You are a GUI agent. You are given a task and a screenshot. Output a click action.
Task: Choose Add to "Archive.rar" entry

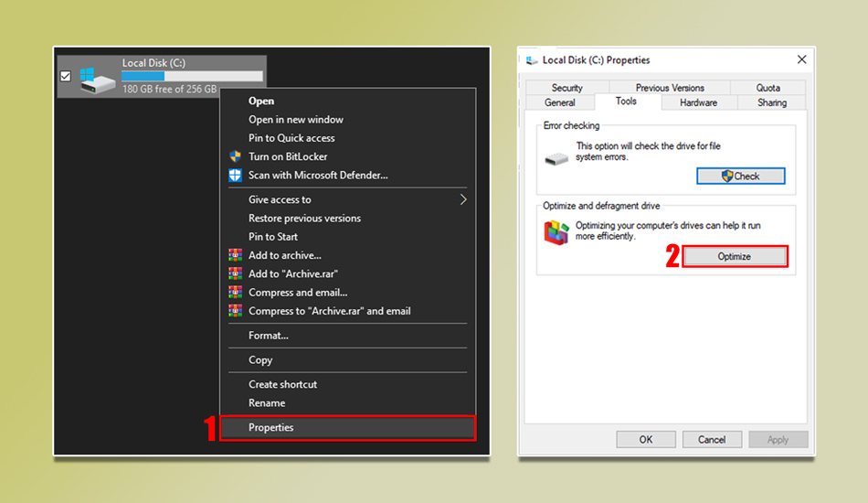tap(293, 273)
